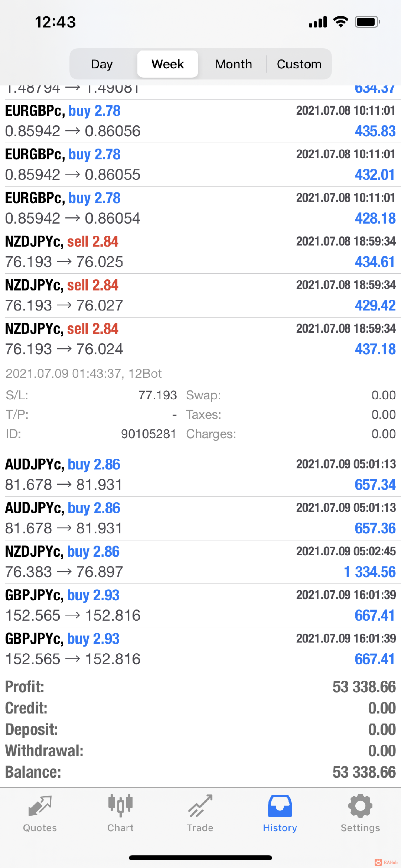Switch period to Month
The height and width of the screenshot is (868, 401).
pyautogui.click(x=234, y=64)
